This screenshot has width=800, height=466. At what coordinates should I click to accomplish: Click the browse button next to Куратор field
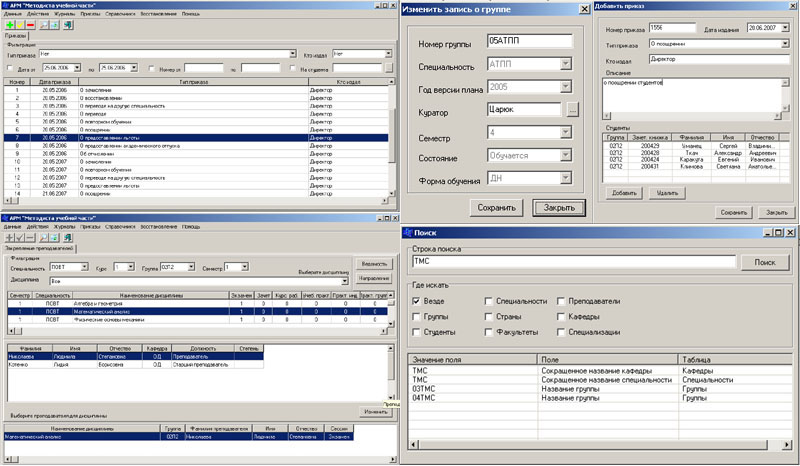click(572, 111)
